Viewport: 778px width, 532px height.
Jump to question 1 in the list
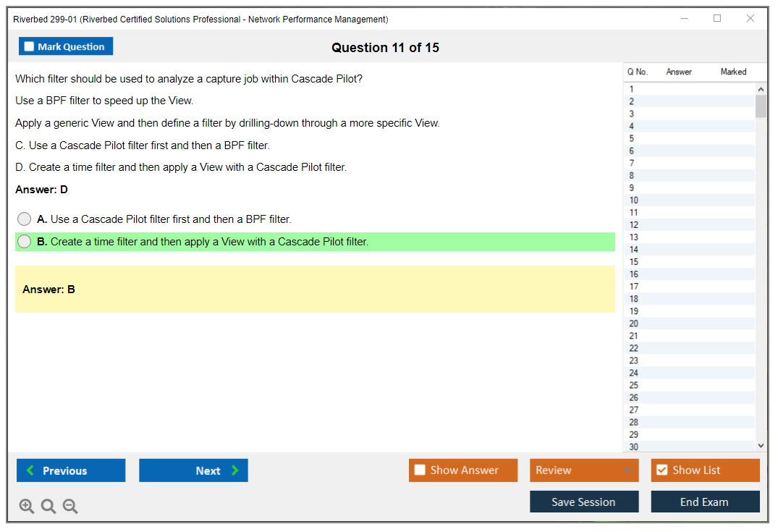point(632,89)
